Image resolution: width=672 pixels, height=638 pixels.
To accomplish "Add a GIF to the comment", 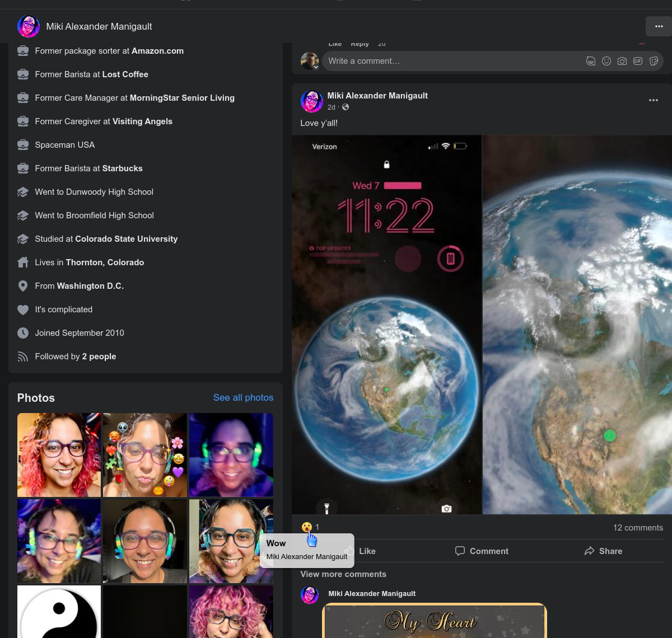I will (x=638, y=61).
